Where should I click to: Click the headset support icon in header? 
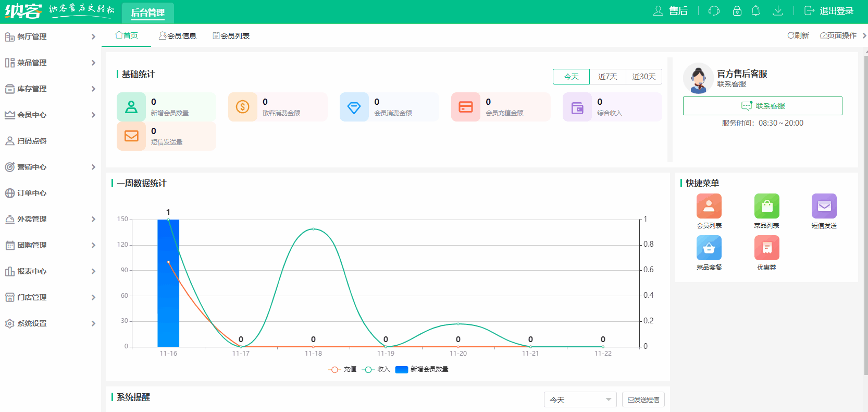(714, 11)
